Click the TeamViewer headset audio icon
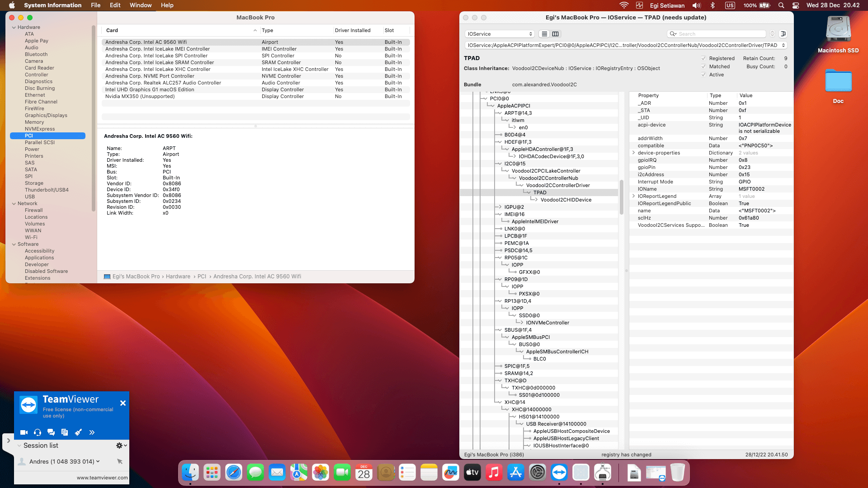 pyautogui.click(x=38, y=432)
